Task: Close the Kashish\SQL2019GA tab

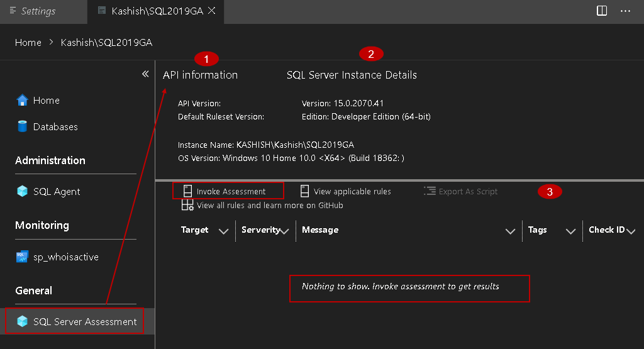Action: [x=212, y=11]
